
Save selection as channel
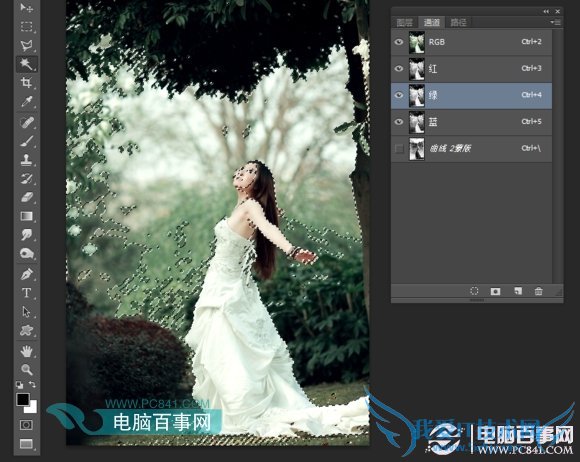495,291
